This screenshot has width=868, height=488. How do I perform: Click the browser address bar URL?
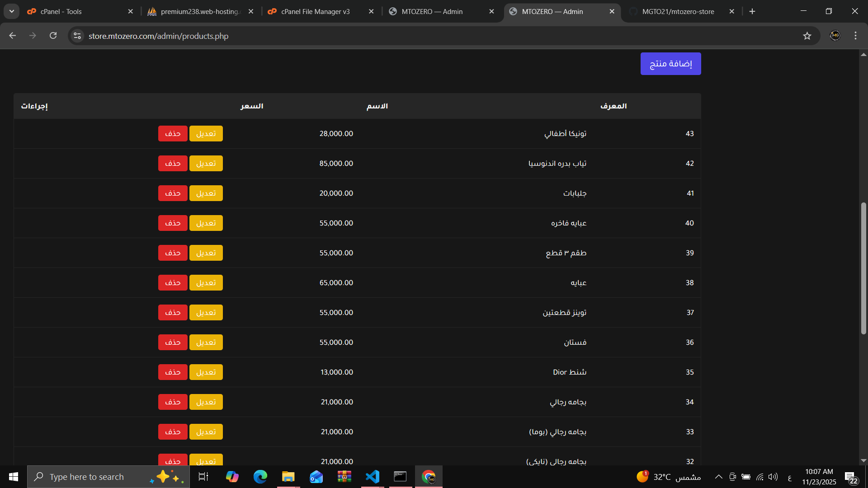click(158, 36)
